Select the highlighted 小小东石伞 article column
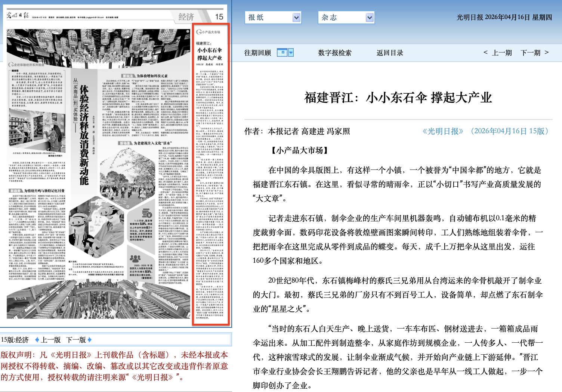The width and height of the screenshot is (562, 392). [x=210, y=175]
